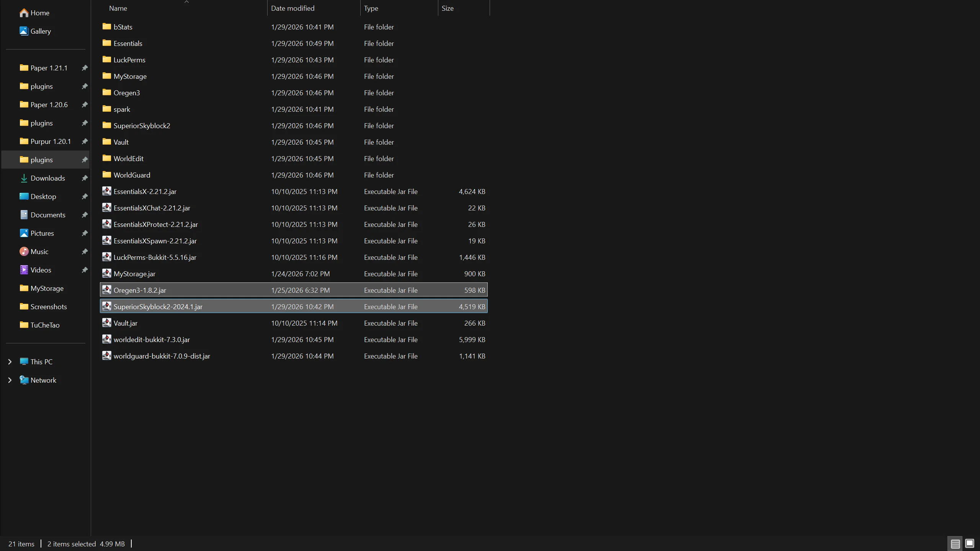Viewport: 980px width, 551px height.
Task: Click the Downloads arrow icon
Action: 24,178
